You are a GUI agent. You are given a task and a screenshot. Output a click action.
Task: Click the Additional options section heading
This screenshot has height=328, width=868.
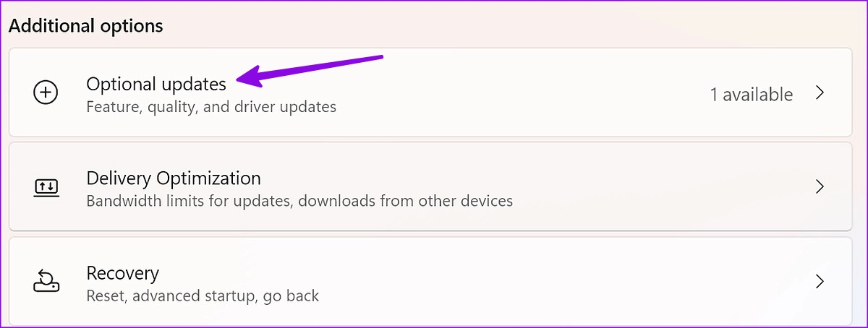pos(86,26)
